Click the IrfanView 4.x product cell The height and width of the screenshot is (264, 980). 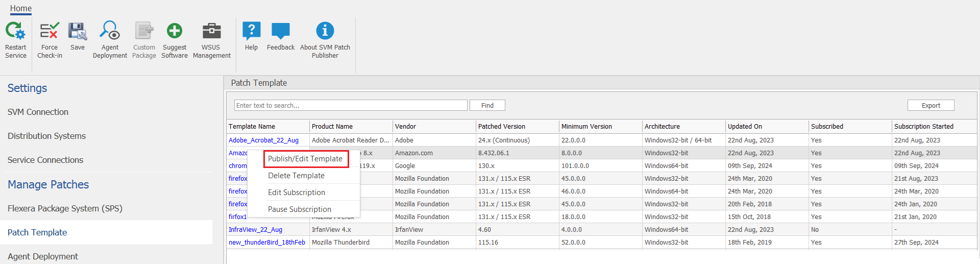point(351,229)
